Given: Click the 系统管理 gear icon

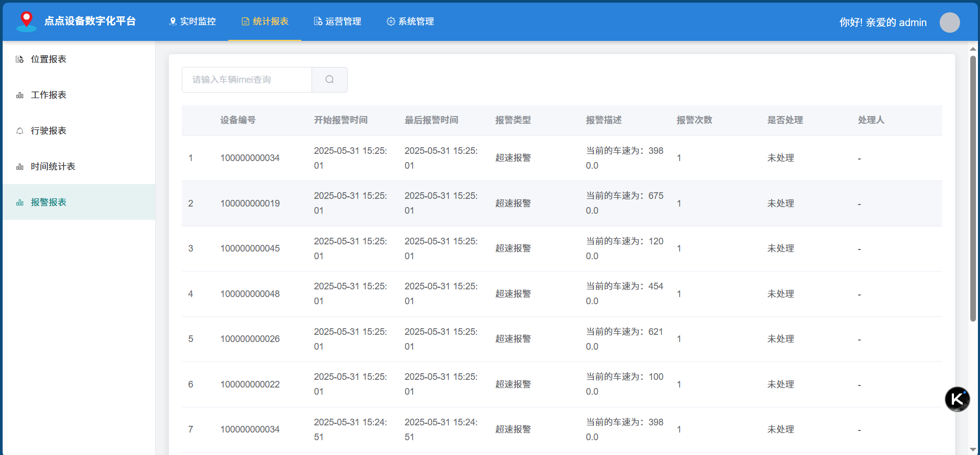Looking at the screenshot, I should click(x=391, y=21).
